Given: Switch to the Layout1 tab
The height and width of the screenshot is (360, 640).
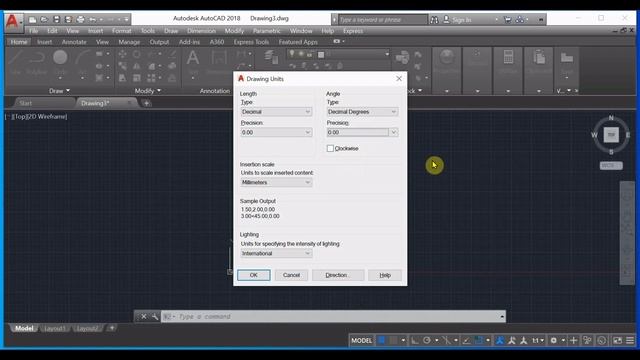Looking at the screenshot, I should coord(55,328).
